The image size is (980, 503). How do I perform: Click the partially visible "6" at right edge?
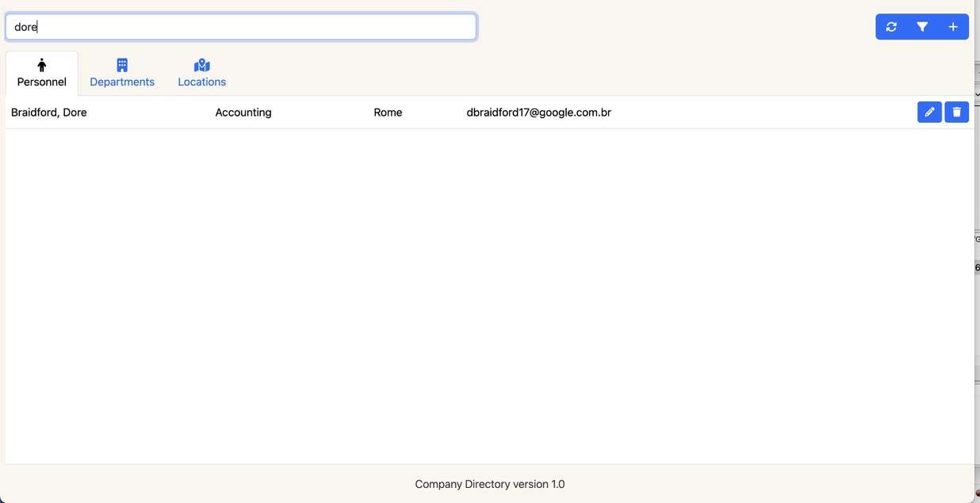(x=977, y=268)
